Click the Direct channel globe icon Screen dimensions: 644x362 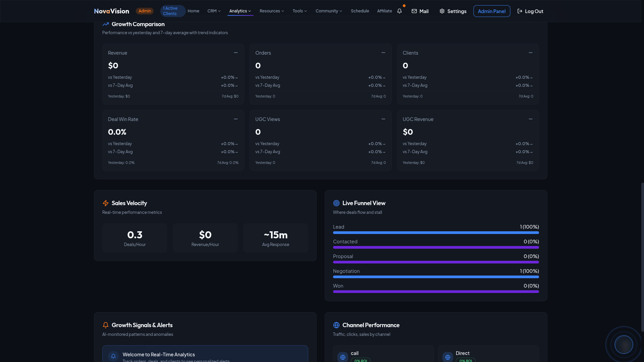click(x=447, y=357)
